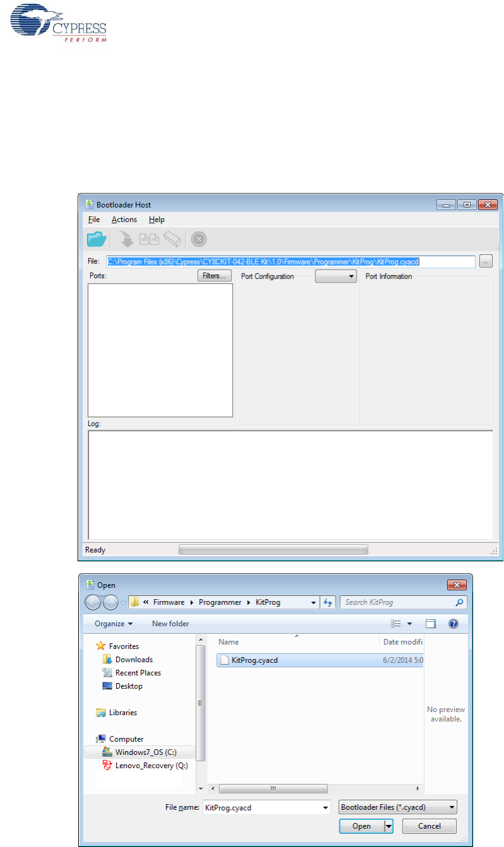Click inside the Ports list box
This screenshot has height=847, width=504.
click(160, 350)
